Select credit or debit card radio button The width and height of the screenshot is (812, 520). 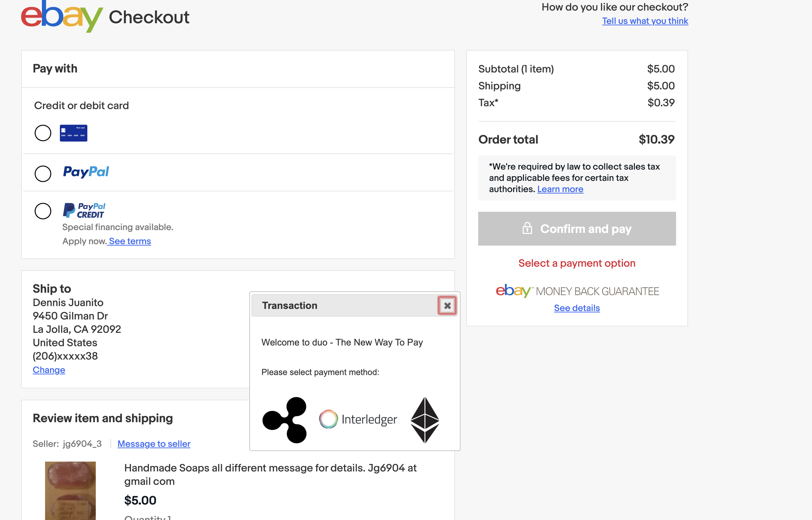pyautogui.click(x=43, y=133)
